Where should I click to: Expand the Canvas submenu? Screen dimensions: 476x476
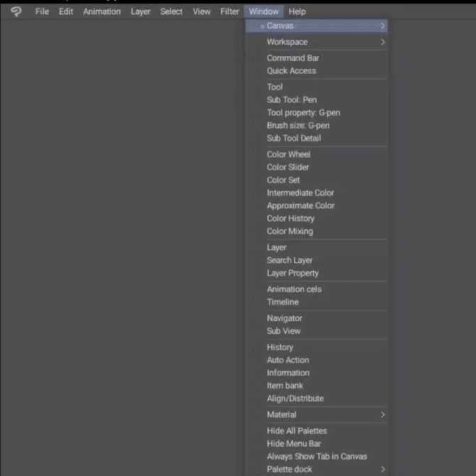[x=316, y=26]
